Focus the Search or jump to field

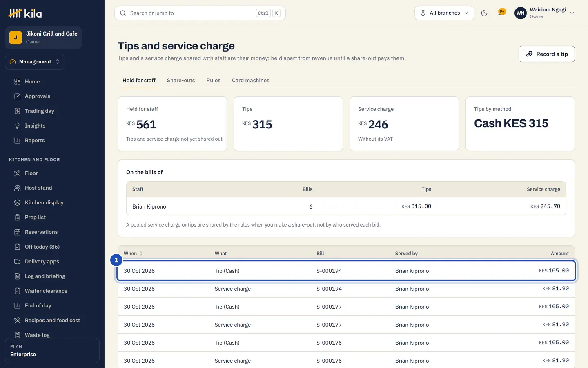(200, 13)
